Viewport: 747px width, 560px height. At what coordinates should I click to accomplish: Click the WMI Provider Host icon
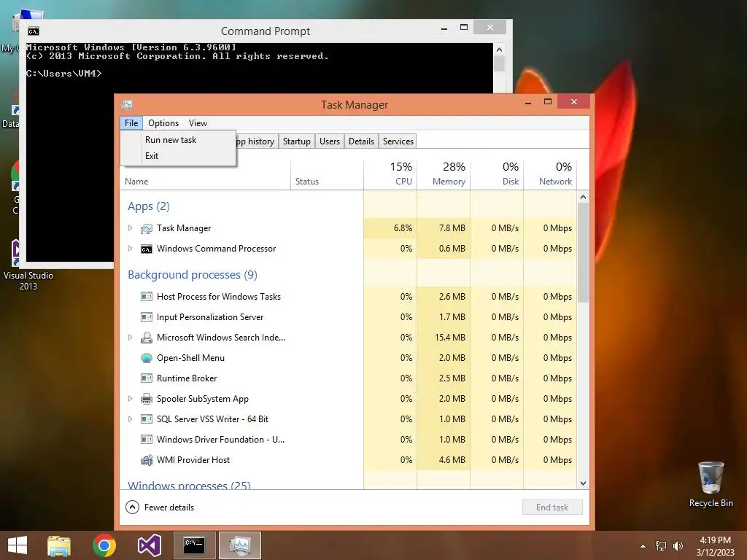click(x=146, y=460)
